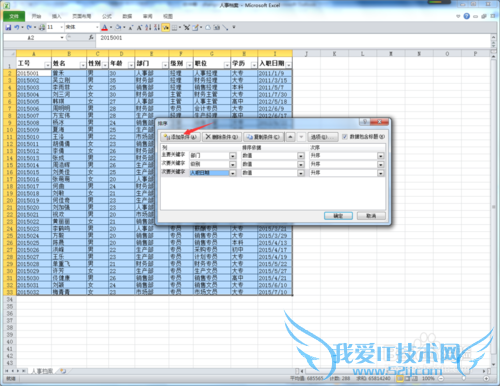Switch to Page Break Preview in status bar
The width and height of the screenshot is (500, 386).
tap(415, 379)
